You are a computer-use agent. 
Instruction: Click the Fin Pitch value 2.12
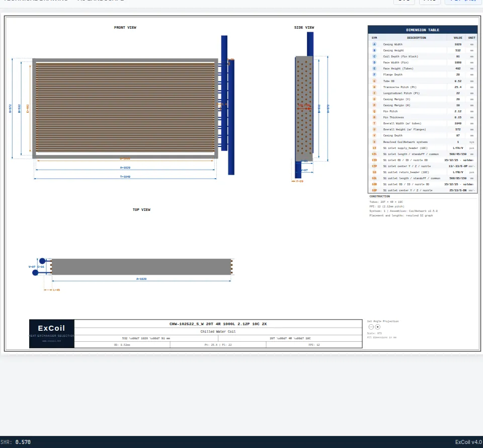tap(458, 111)
